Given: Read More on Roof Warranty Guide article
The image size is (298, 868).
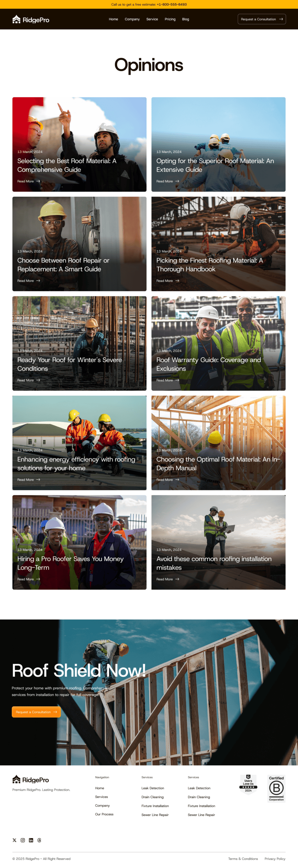Looking at the screenshot, I should point(168,380).
